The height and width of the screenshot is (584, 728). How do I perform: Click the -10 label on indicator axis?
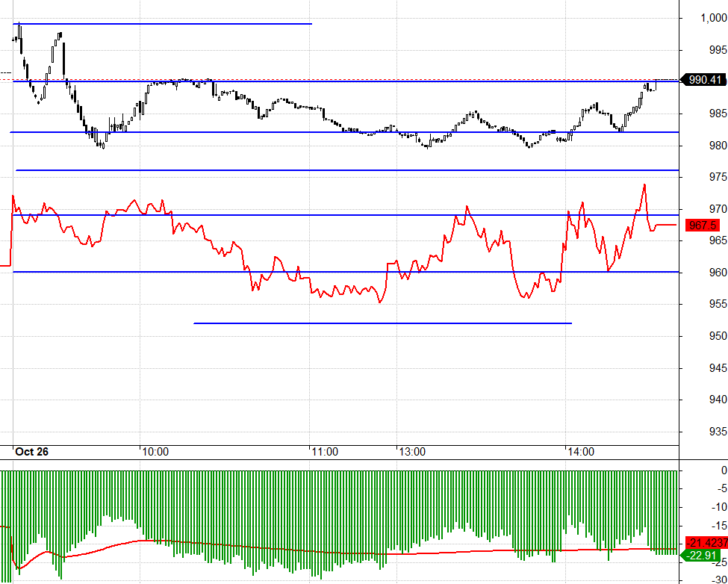point(720,507)
